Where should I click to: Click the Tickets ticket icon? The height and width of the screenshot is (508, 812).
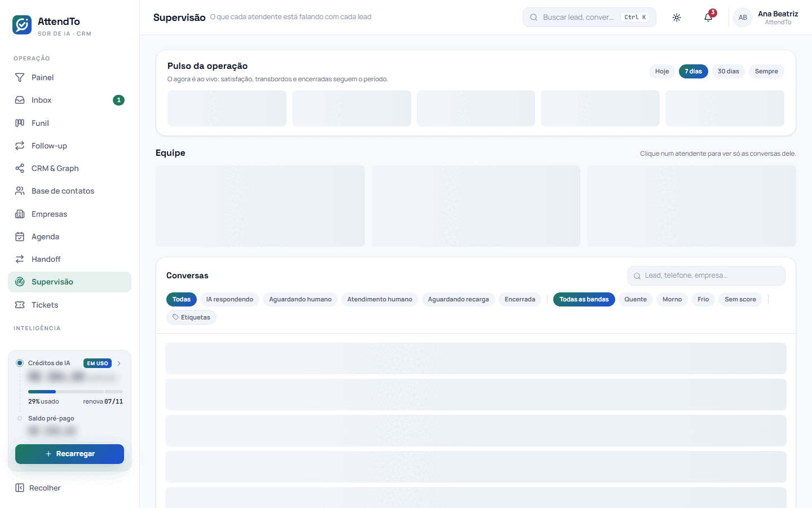20,305
